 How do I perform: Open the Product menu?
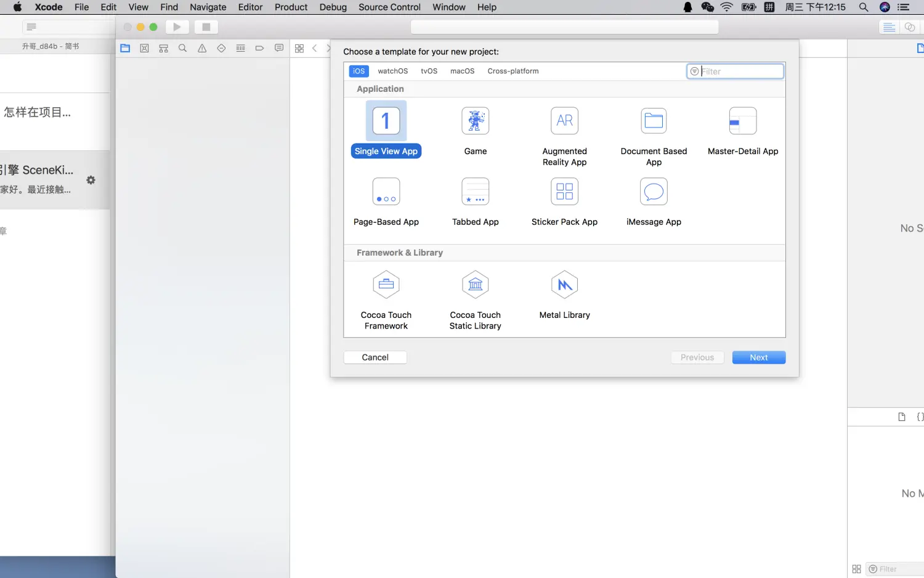(x=291, y=7)
